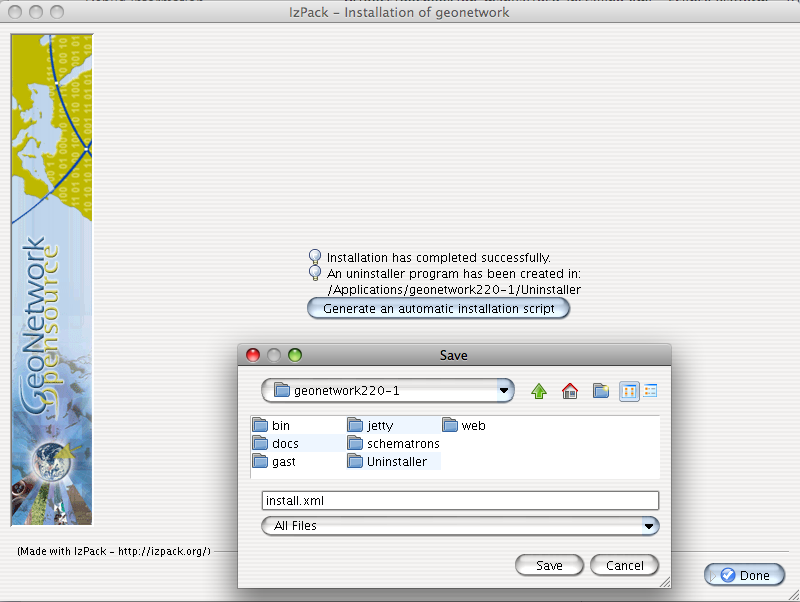This screenshot has width=800, height=602.
Task: Jump to the Home folder
Action: 570,391
